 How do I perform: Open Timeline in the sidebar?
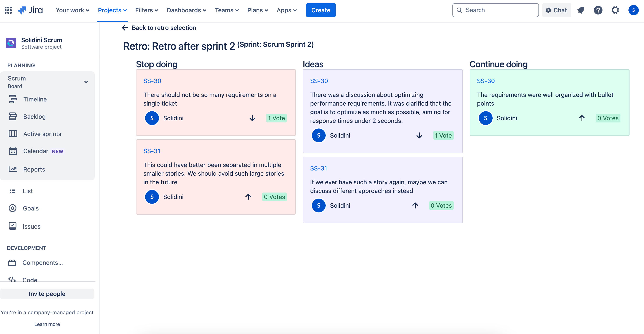click(35, 99)
